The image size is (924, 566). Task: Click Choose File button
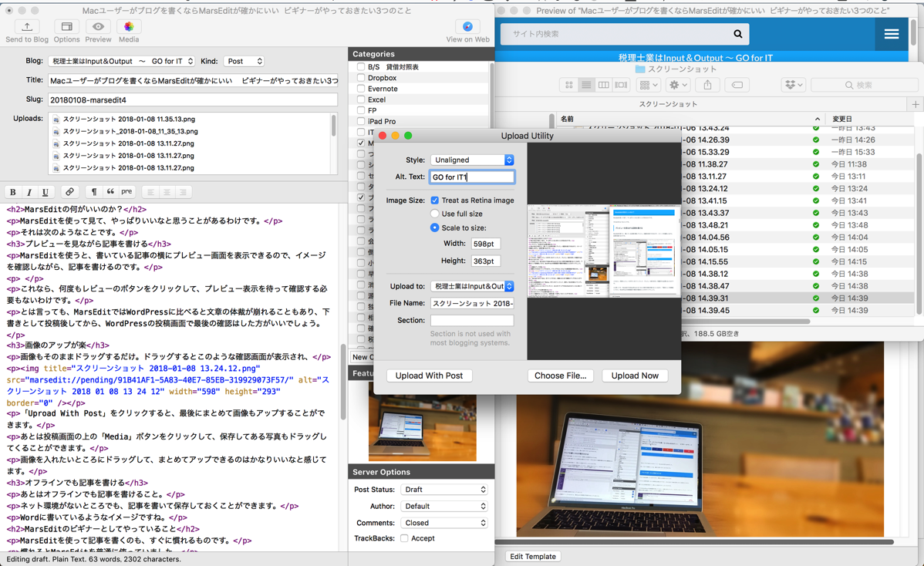(561, 376)
